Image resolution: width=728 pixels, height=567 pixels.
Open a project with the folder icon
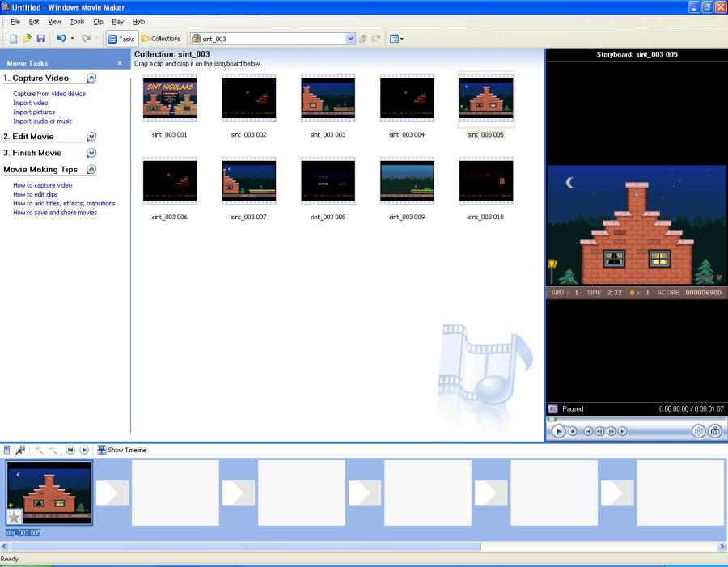coord(27,39)
